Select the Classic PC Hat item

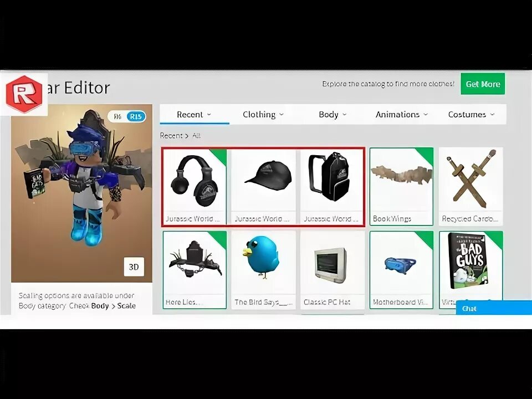332,270
